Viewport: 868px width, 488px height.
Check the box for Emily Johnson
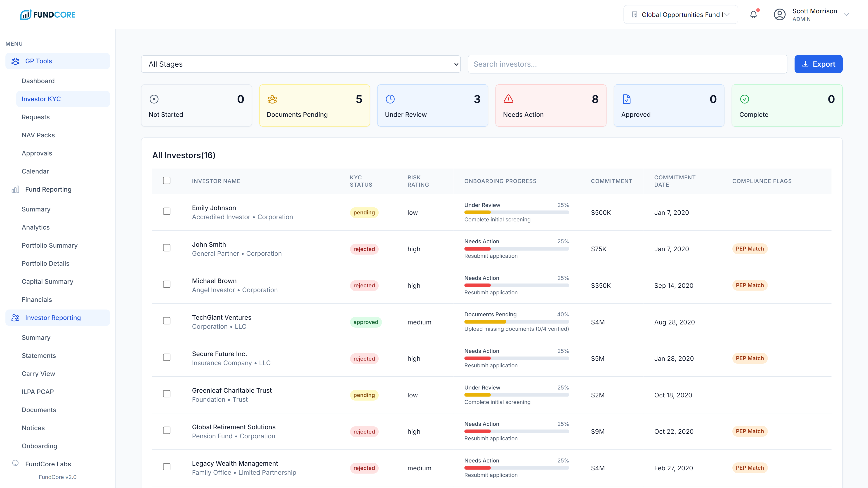(166, 211)
